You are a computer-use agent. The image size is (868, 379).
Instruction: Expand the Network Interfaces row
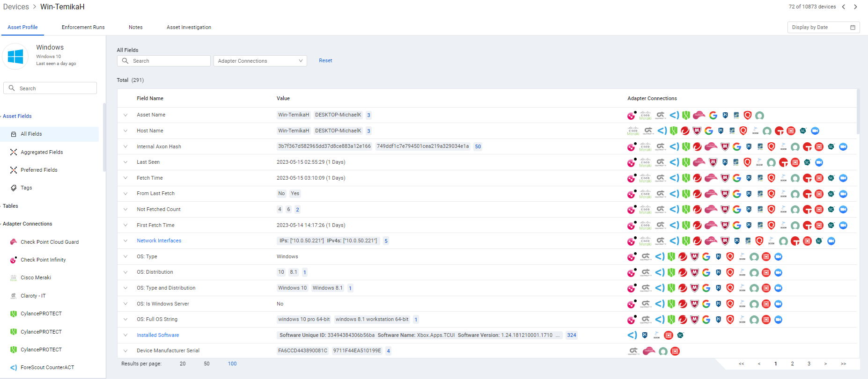pos(125,241)
